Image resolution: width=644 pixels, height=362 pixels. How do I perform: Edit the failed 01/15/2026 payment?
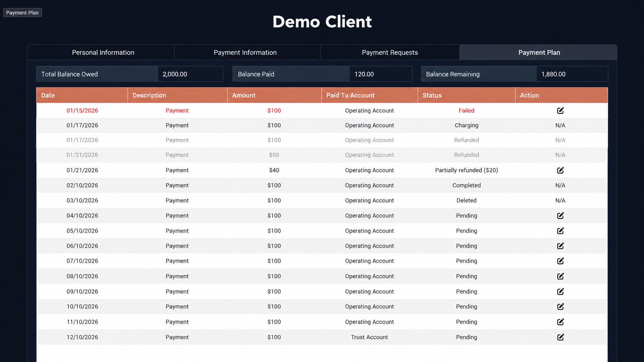pos(560,110)
